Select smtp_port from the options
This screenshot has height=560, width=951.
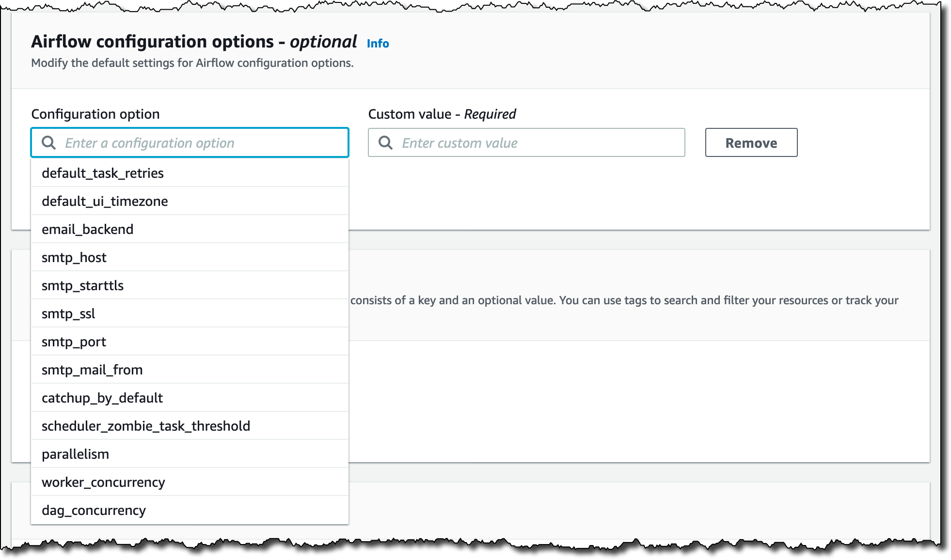click(74, 342)
